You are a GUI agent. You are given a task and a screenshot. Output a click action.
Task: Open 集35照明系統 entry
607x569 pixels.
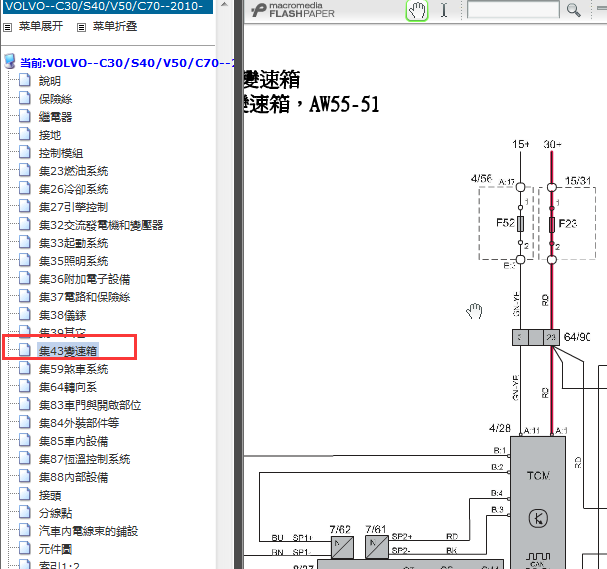coord(73,261)
